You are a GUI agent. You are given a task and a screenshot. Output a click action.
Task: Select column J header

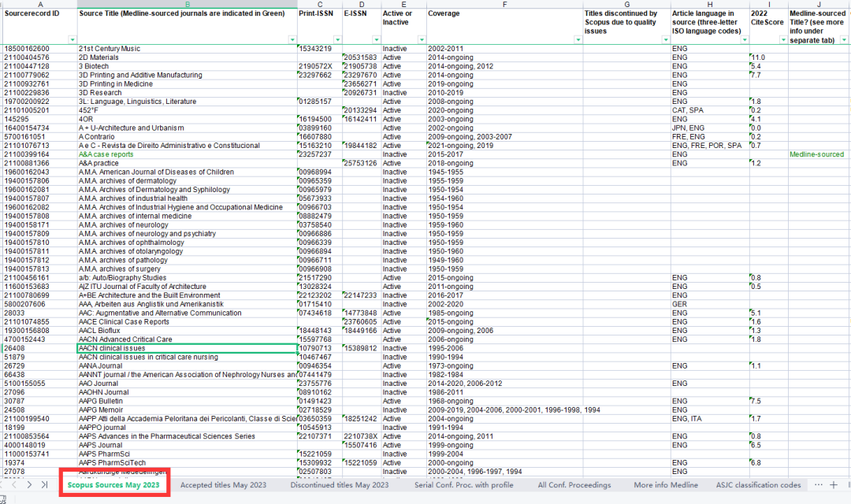point(819,5)
